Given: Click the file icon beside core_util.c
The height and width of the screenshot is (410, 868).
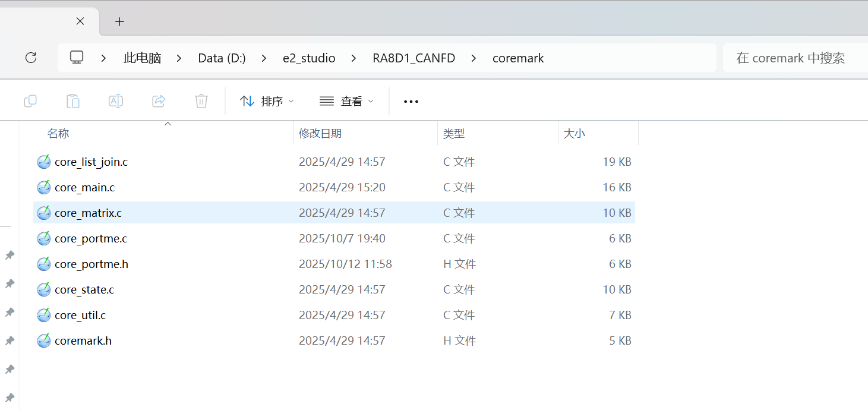Looking at the screenshot, I should point(44,315).
